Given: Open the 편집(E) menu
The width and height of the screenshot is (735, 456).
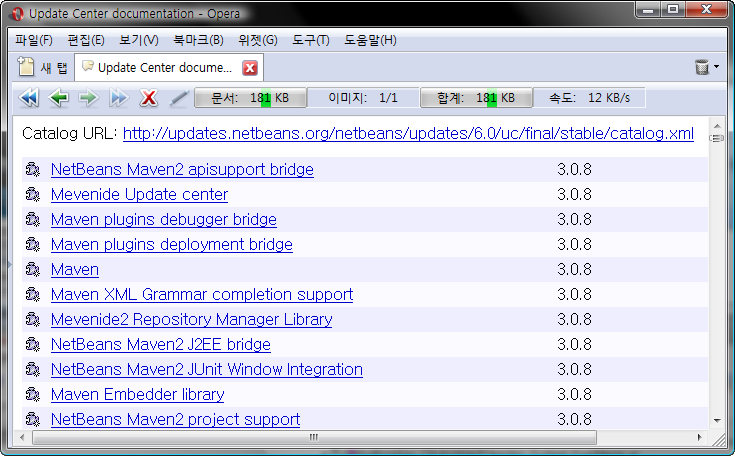Looking at the screenshot, I should pyautogui.click(x=86, y=40).
